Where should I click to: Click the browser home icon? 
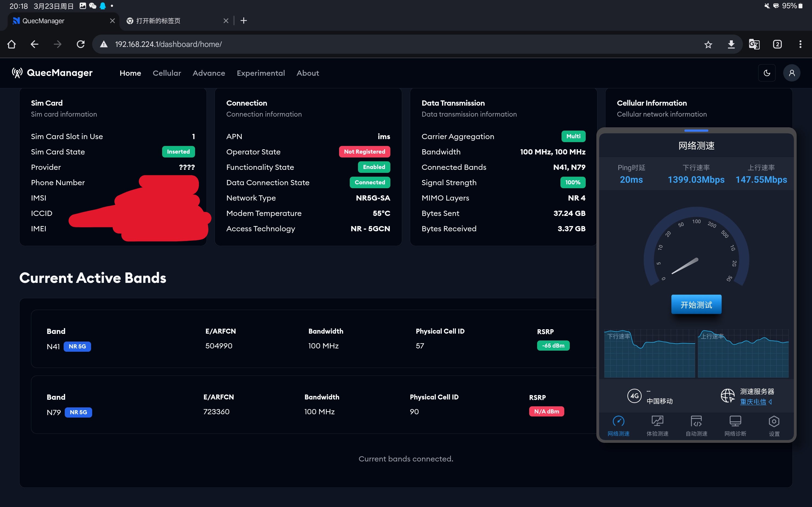coord(12,44)
